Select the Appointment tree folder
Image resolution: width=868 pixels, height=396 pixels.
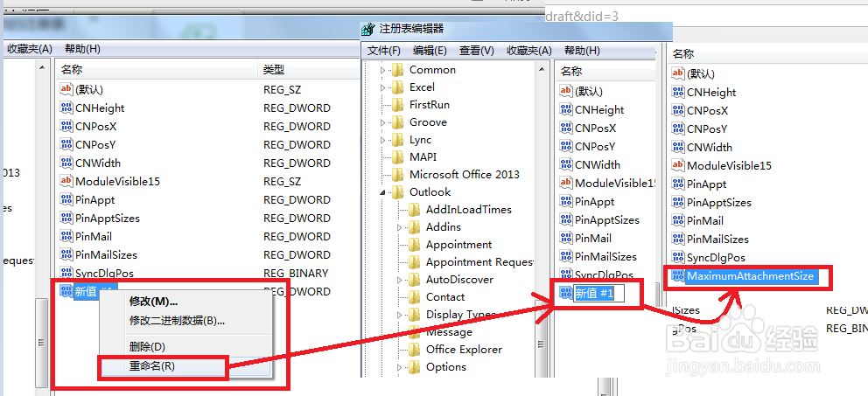pyautogui.click(x=450, y=245)
